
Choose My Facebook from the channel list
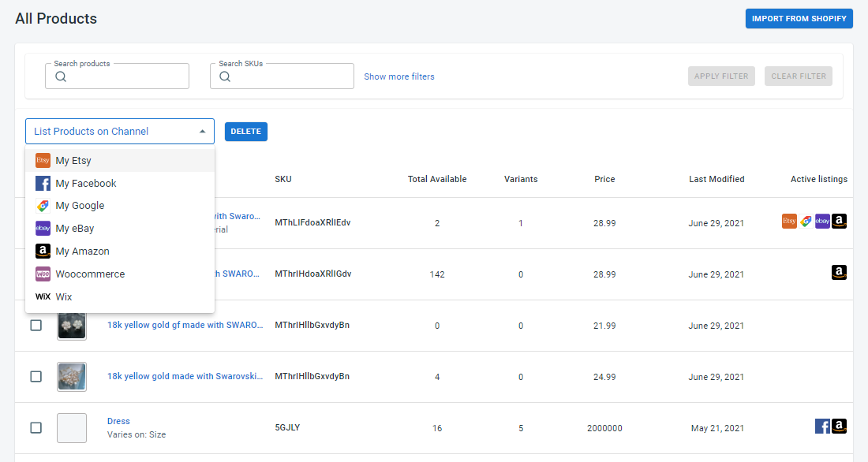click(x=120, y=183)
